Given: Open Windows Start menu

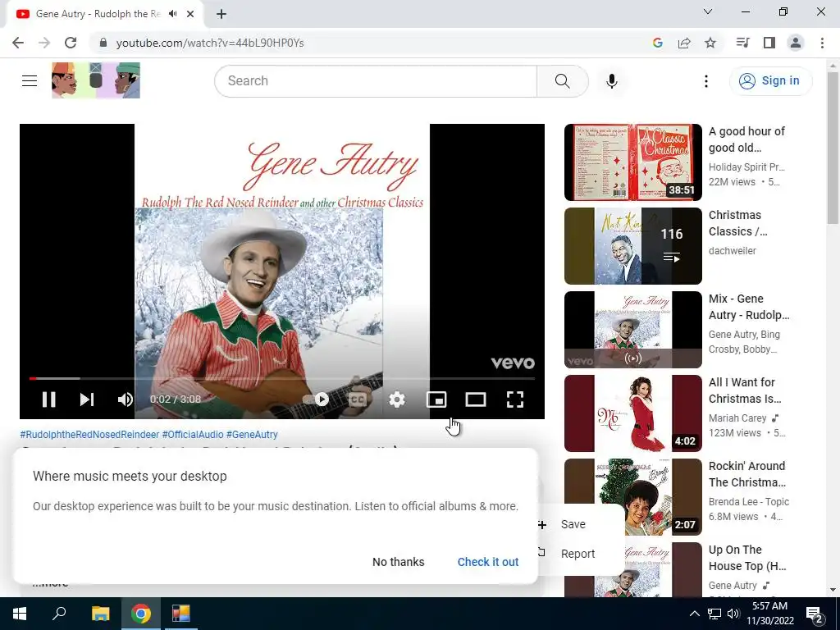Looking at the screenshot, I should (x=20, y=614).
